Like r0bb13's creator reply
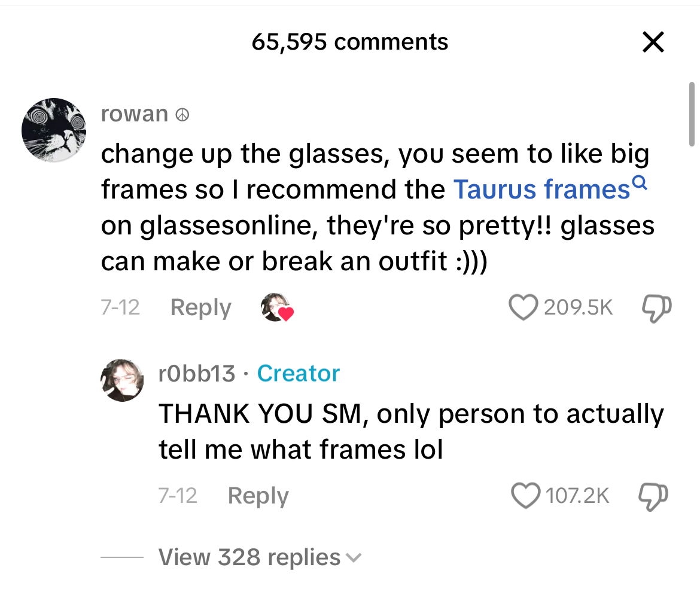Viewport: 700px width, 592px height. (x=526, y=496)
